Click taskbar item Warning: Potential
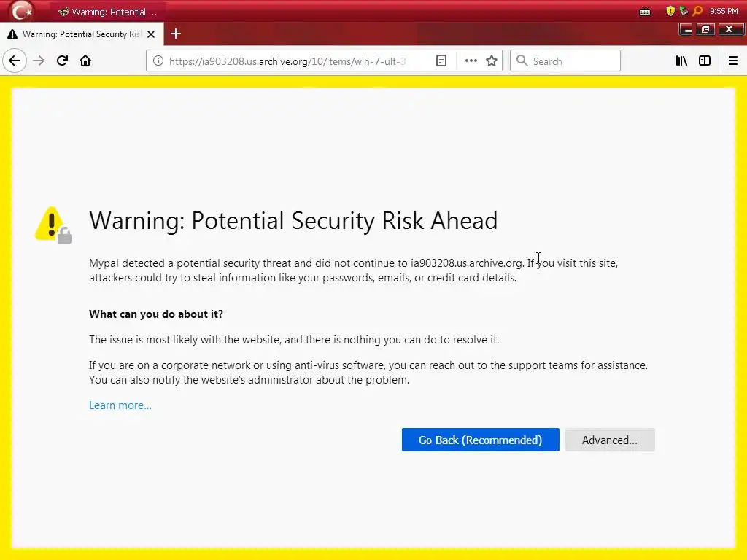Screen dimensions: 747x560 [x=107, y=12]
